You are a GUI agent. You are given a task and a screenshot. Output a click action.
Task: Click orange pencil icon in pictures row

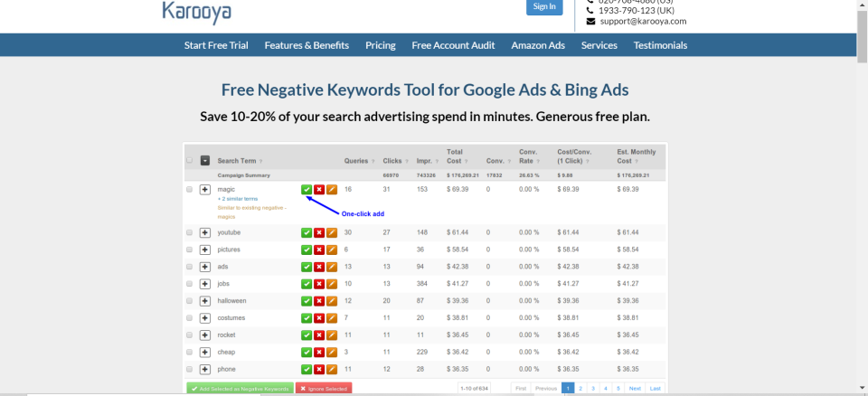(332, 250)
